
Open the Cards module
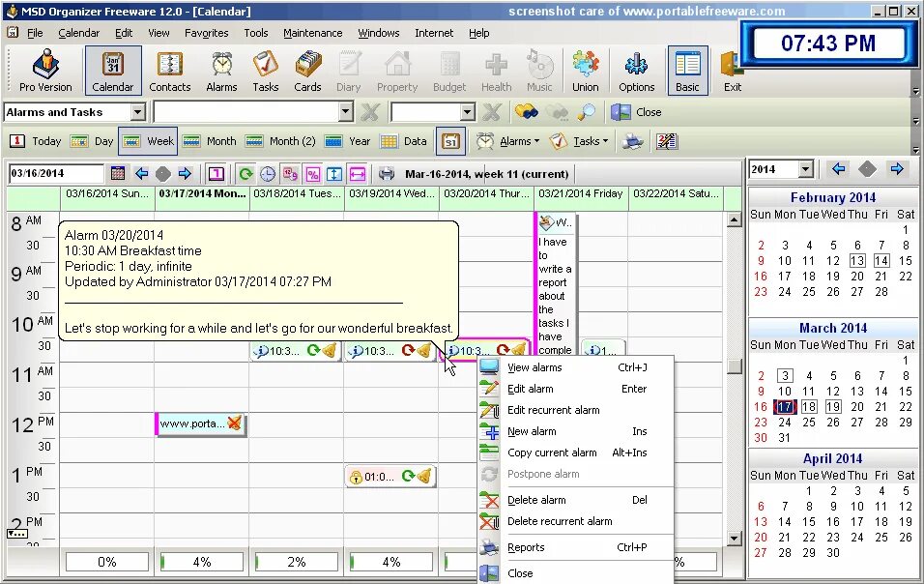(x=307, y=70)
